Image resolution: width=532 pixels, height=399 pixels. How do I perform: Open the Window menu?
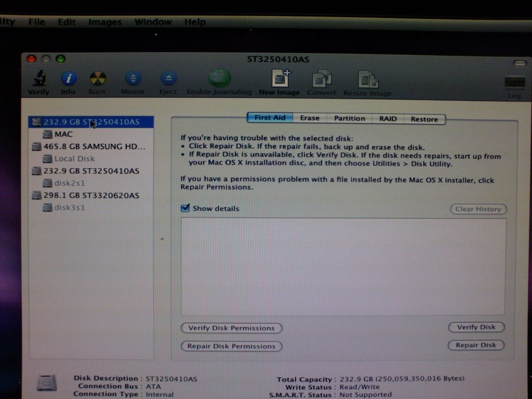tap(153, 22)
